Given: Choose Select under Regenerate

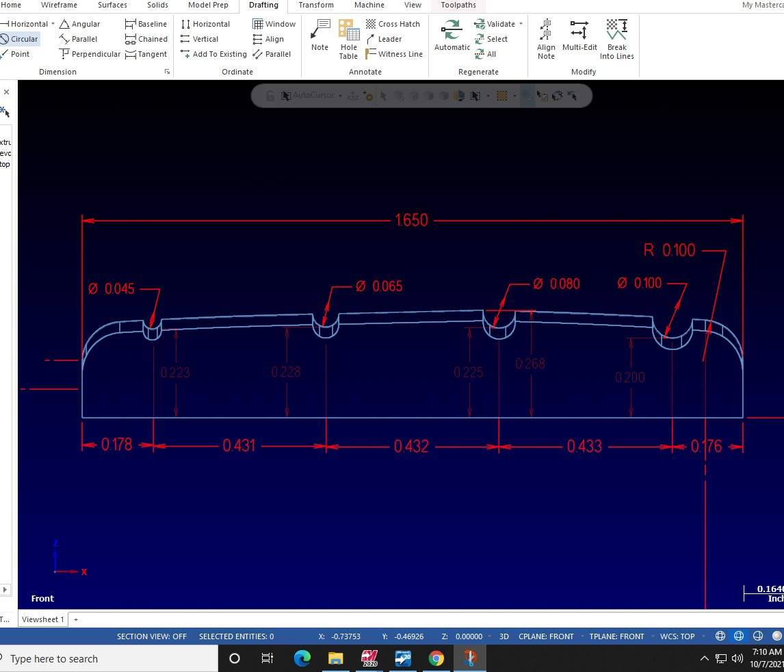Looking at the screenshot, I should tap(491, 39).
